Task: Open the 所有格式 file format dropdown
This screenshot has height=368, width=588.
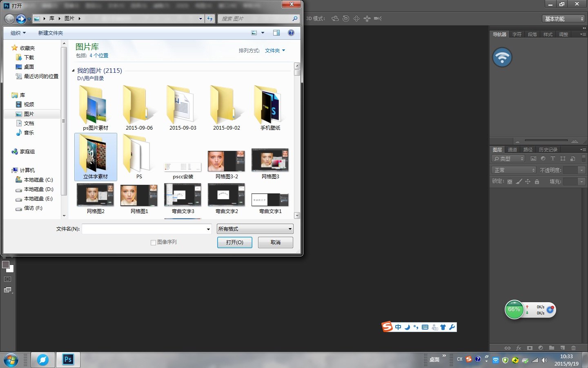Action: coord(255,229)
